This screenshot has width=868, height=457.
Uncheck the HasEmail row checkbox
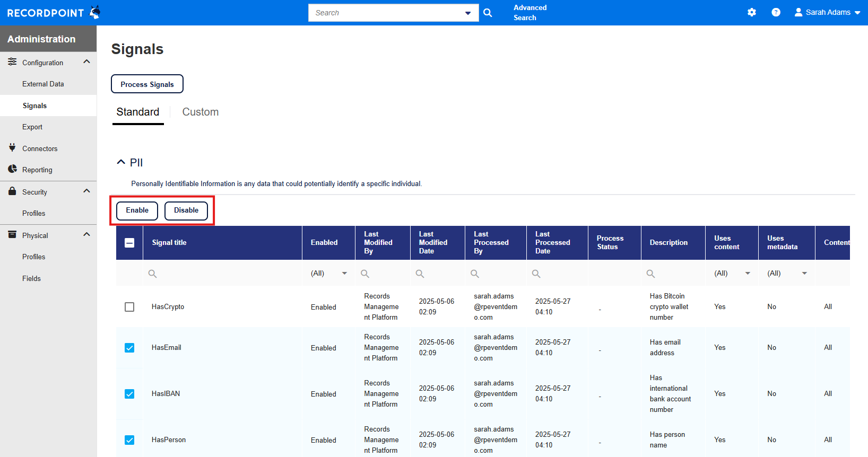pos(129,348)
